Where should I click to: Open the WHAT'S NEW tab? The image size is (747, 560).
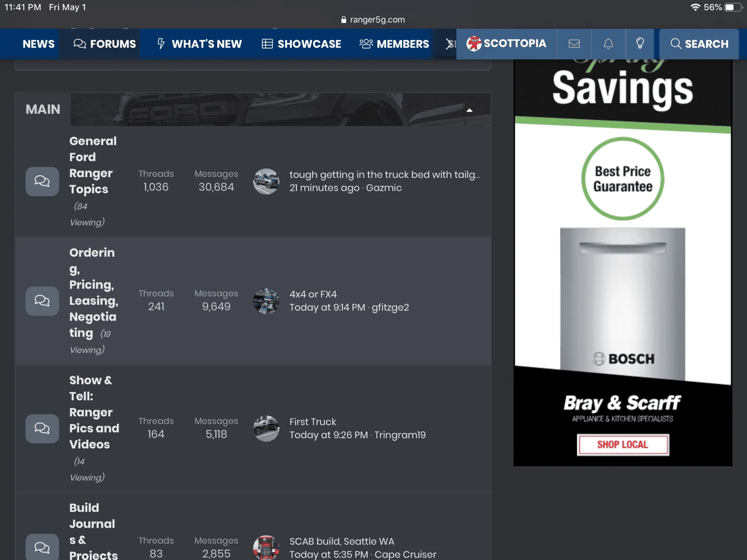click(199, 44)
